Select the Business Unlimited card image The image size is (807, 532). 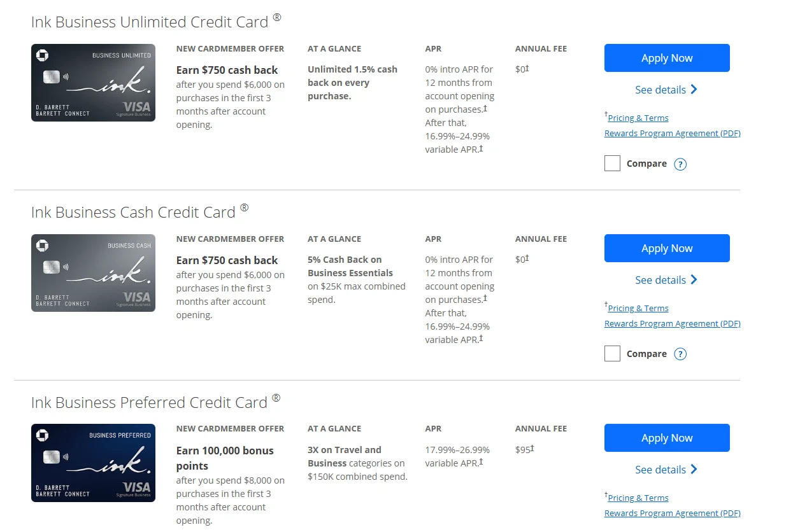click(x=93, y=83)
